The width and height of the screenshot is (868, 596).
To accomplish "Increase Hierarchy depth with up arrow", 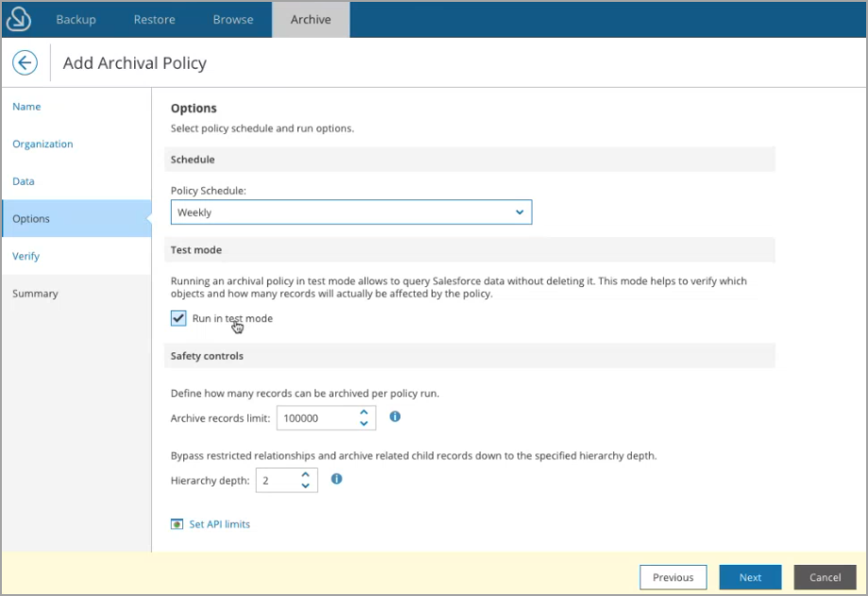I will 306,475.
